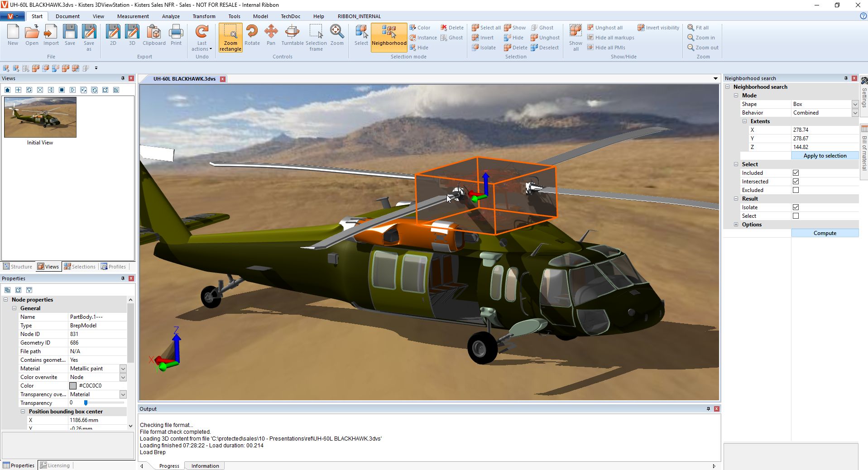This screenshot has height=470, width=868.
Task: Click Zoom in icon
Action: coord(701,38)
